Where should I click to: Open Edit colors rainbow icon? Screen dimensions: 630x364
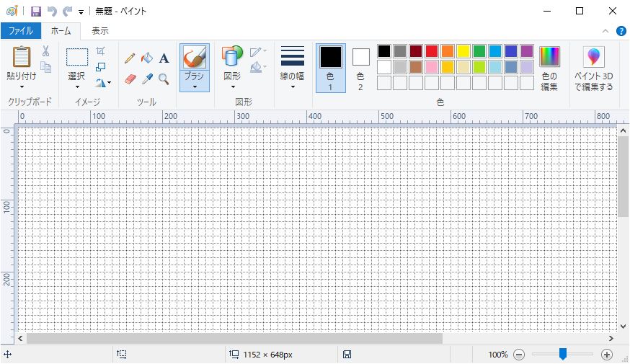(x=549, y=56)
